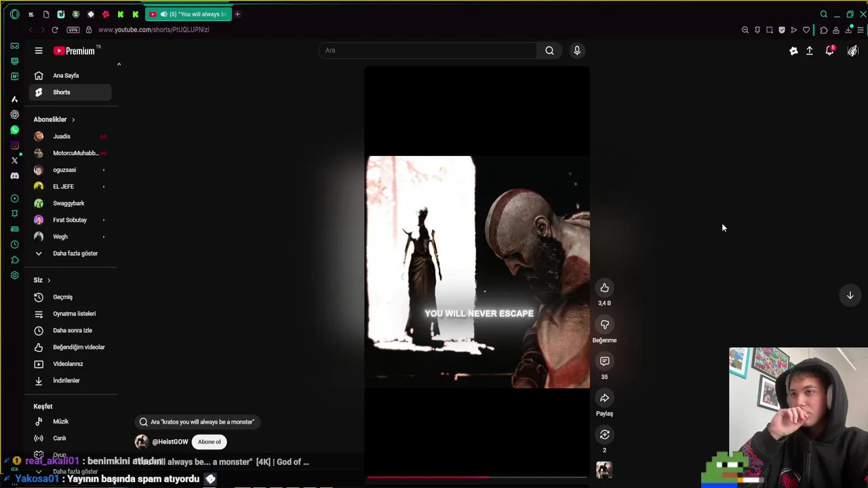The width and height of the screenshot is (868, 488).
Task: Open browser downloads icon in toolbar
Action: click(x=848, y=30)
